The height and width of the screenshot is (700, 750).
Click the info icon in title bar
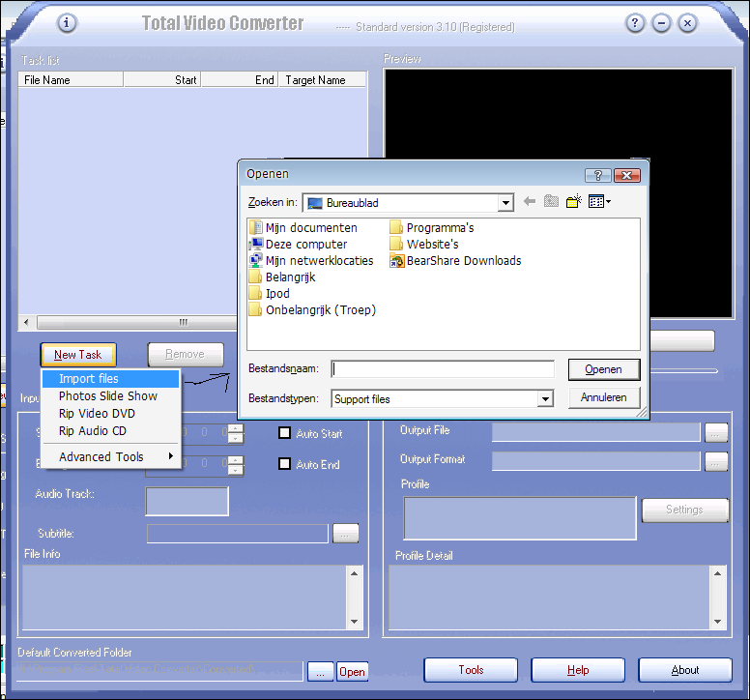click(67, 22)
